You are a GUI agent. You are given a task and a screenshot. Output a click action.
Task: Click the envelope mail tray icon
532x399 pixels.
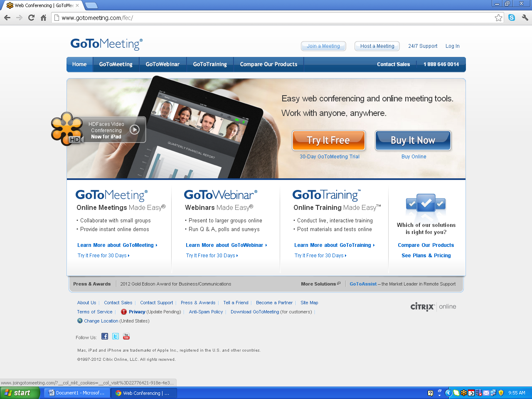[x=486, y=393]
